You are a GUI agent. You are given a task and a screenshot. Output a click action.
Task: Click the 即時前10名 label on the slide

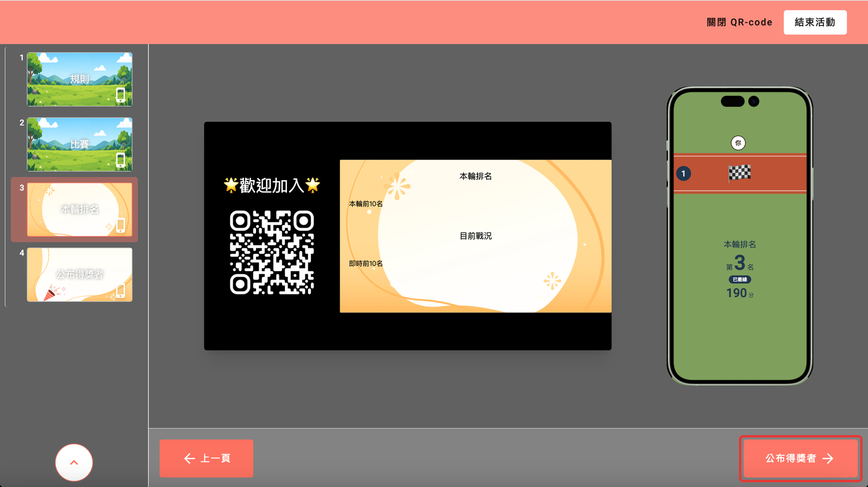tap(366, 264)
